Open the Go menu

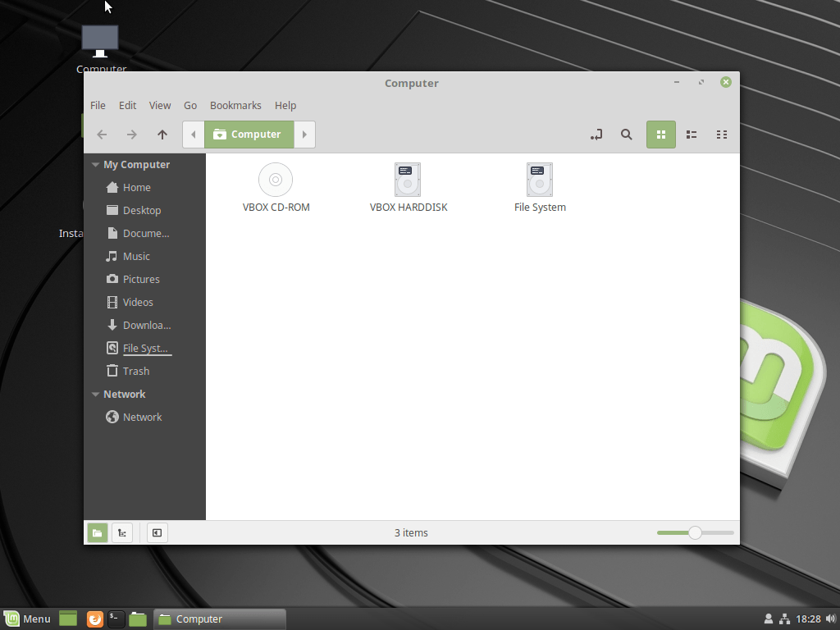point(190,106)
